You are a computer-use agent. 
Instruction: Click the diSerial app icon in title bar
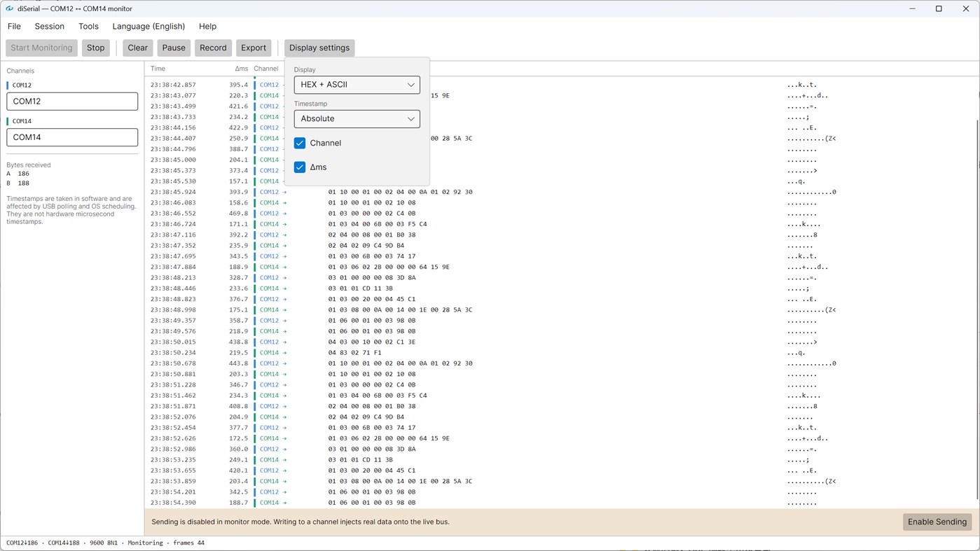[x=9, y=8]
